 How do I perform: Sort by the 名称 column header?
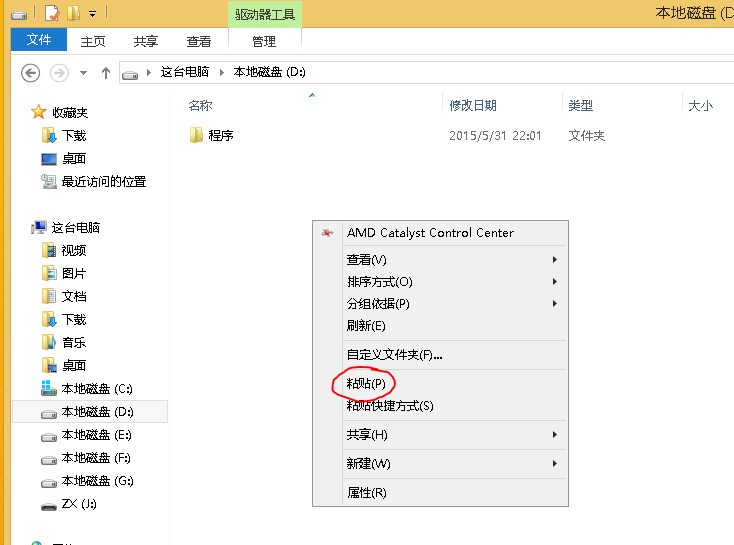point(200,106)
